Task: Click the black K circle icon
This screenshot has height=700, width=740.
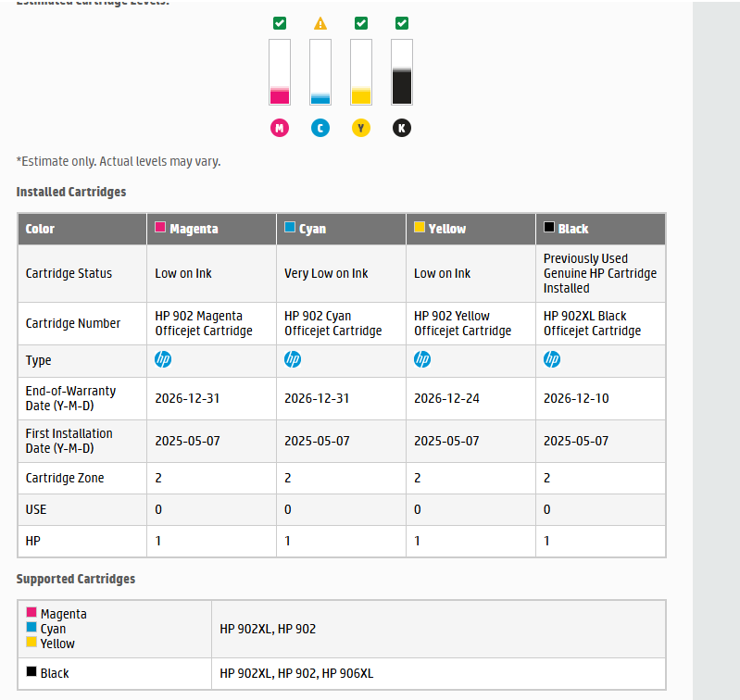Action: [402, 128]
